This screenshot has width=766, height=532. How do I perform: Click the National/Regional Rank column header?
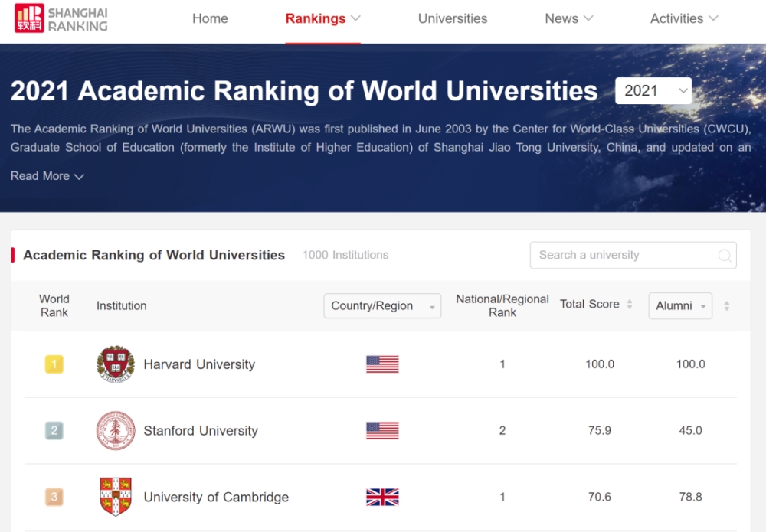502,306
